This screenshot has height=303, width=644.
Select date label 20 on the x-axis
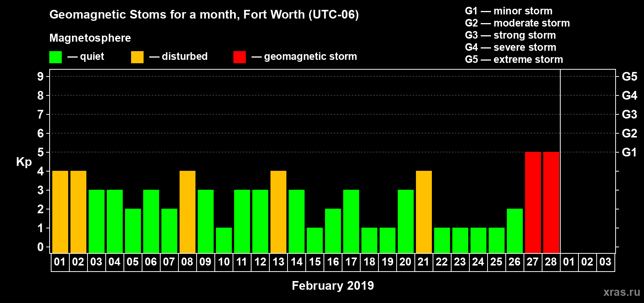[x=405, y=262]
